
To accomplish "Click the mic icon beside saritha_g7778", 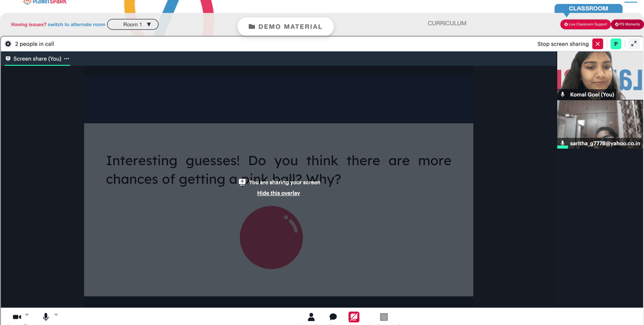I will pos(563,143).
